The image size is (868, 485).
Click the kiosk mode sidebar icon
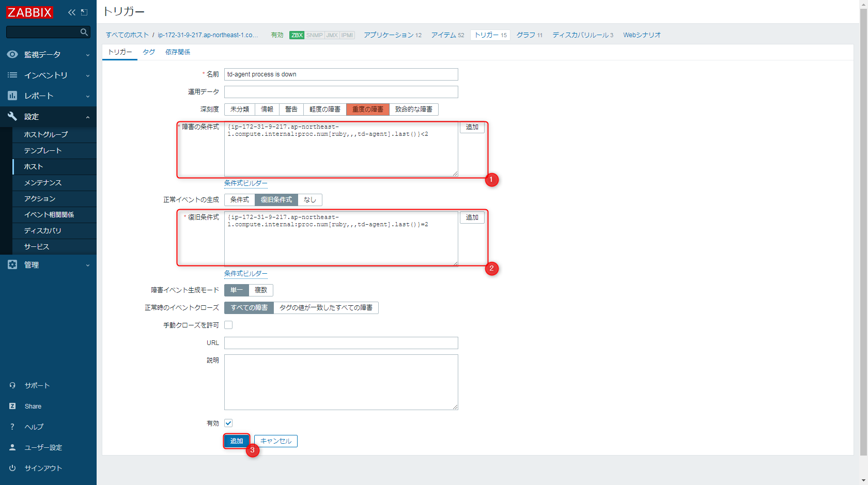(x=84, y=12)
